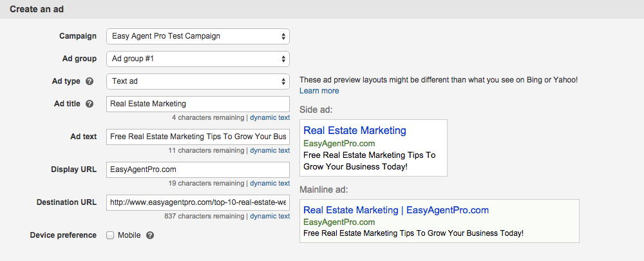Image resolution: width=644 pixels, height=261 pixels.
Task: Open help icon next to Ad type
Action: [90, 81]
